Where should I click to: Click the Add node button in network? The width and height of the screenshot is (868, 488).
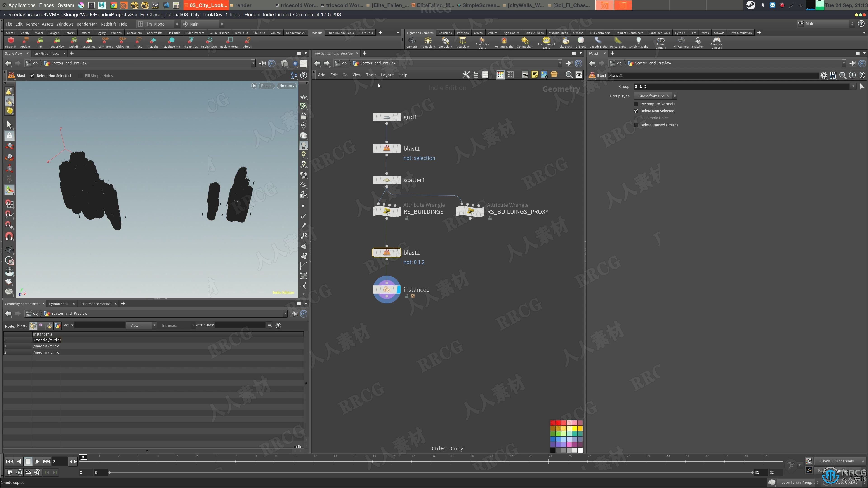(x=322, y=75)
